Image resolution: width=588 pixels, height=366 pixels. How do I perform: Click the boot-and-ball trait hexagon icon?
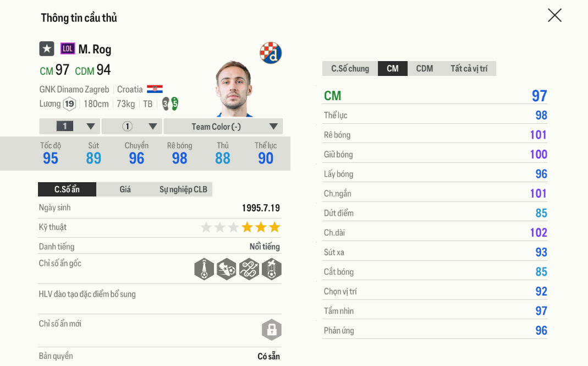pos(227,269)
